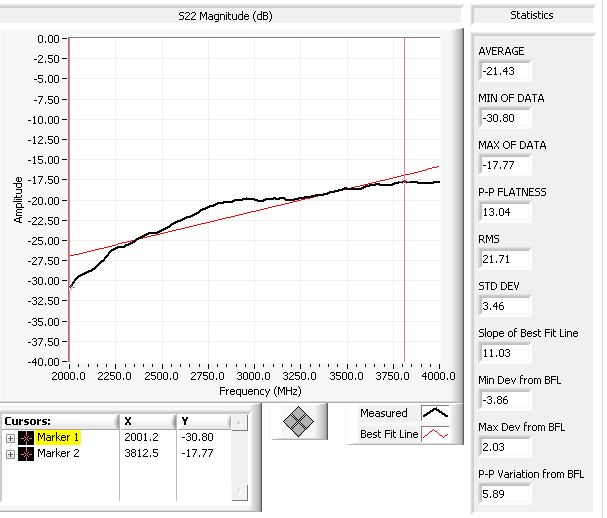The image size is (607, 518).
Task: Click the cursor mover diamond pad
Action: (x=298, y=422)
